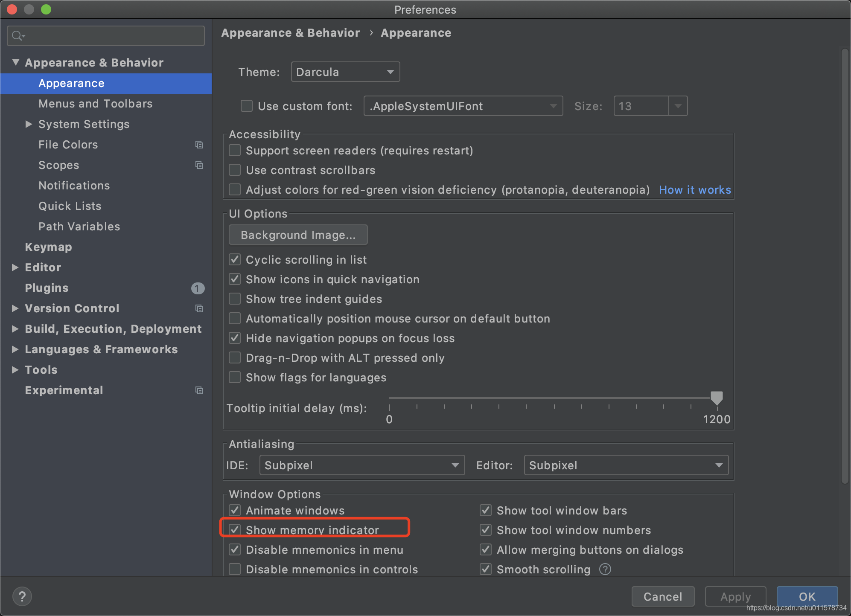Screen dimensions: 851x616
Task: Click the Cancel button
Action: [x=663, y=596]
